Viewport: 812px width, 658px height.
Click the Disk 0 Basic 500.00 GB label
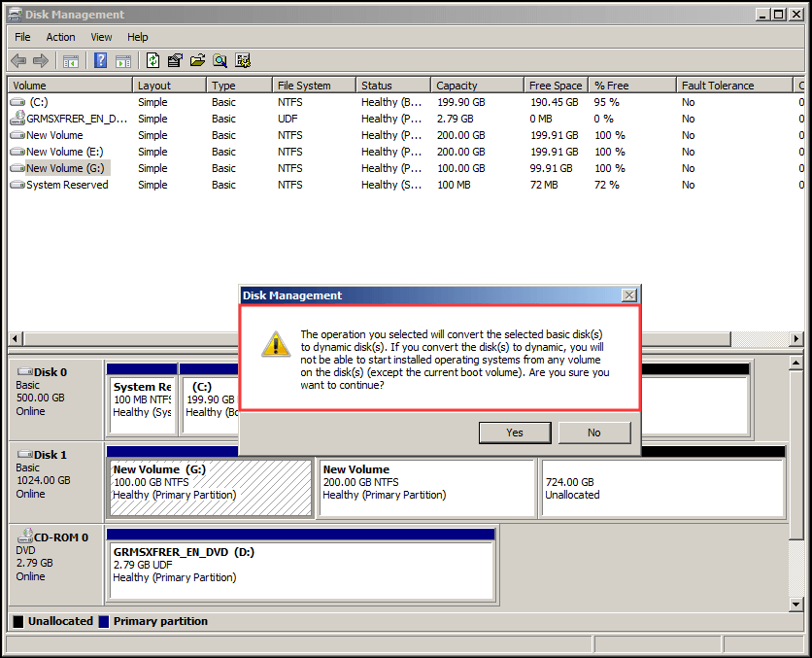[56, 399]
